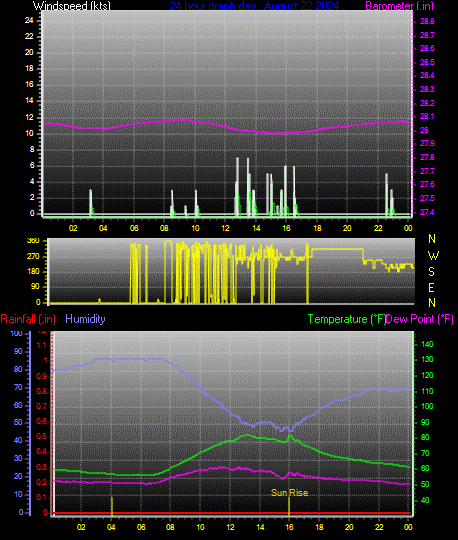This screenshot has height=540, width=458.
Task: Click the 16 windspeed axis value
Action: (x=29, y=84)
